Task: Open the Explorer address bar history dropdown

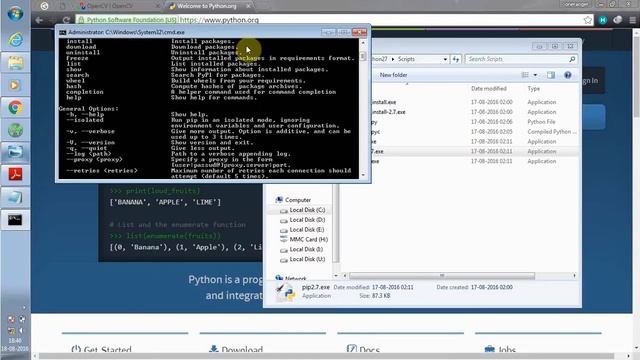Action: [445, 60]
